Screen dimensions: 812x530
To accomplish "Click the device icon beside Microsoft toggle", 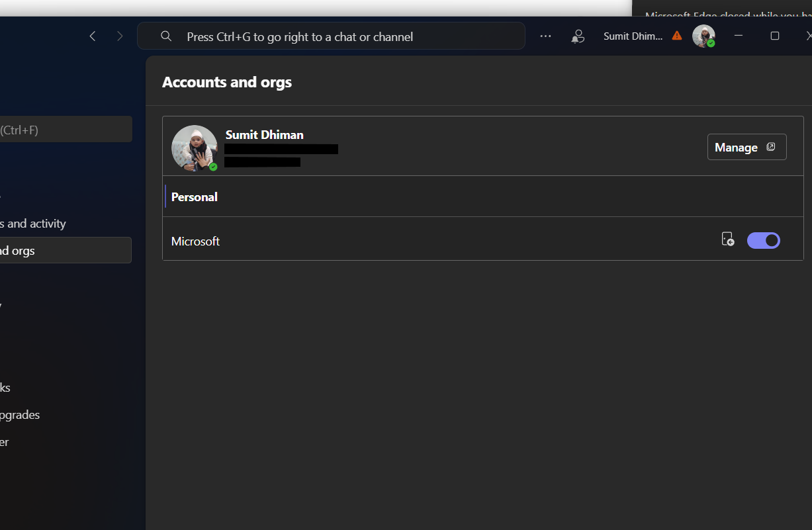I will pos(727,240).
